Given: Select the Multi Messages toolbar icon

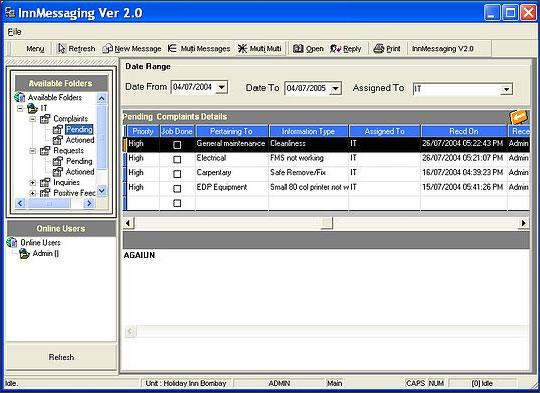Looking at the screenshot, I should [x=172, y=49].
